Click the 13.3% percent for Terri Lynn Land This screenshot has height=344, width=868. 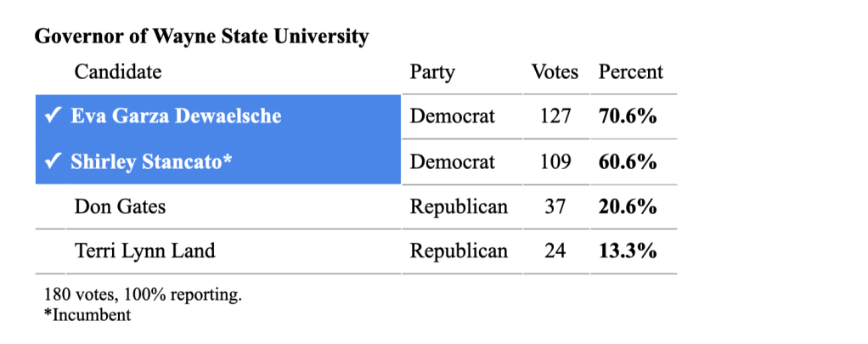[628, 251]
